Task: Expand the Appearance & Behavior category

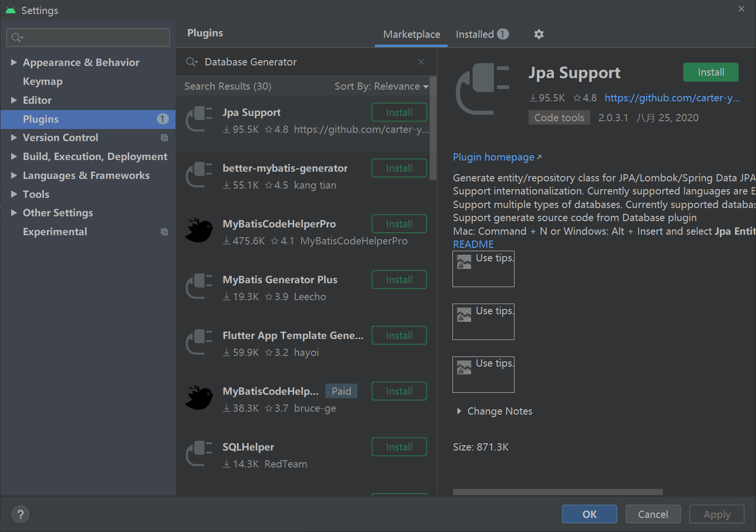Action: point(14,62)
